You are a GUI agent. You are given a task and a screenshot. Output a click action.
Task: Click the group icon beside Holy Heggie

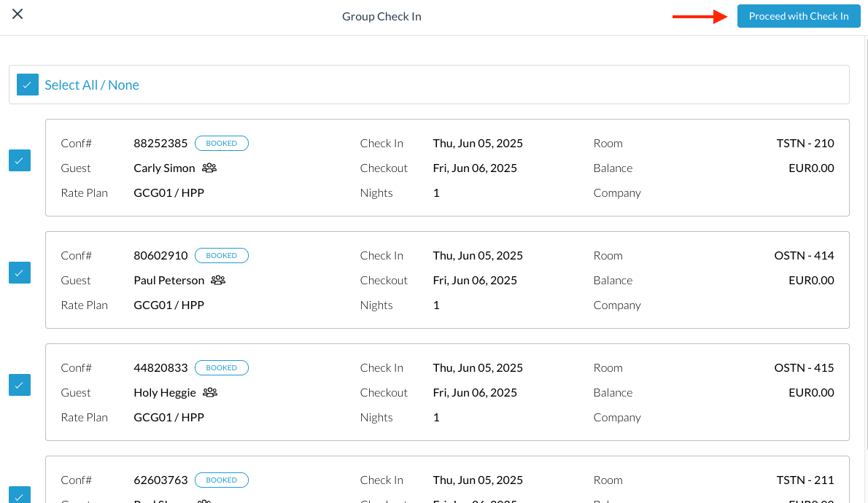click(x=209, y=392)
